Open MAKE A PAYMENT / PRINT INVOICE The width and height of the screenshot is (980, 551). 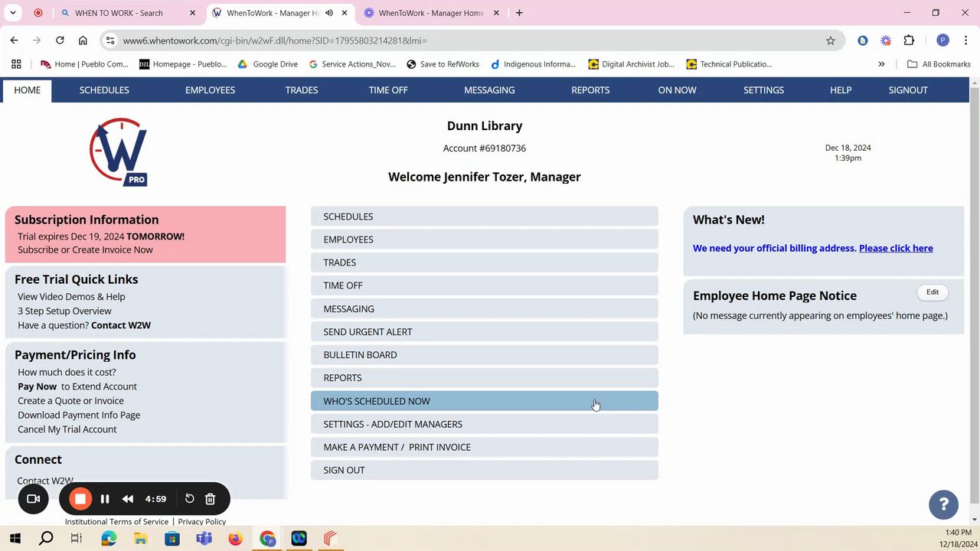485,447
